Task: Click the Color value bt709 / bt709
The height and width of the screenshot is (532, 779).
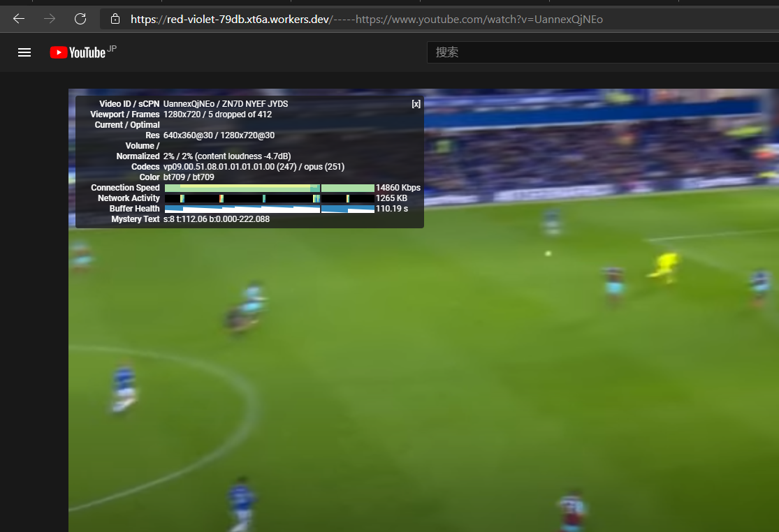Action: pyautogui.click(x=189, y=177)
